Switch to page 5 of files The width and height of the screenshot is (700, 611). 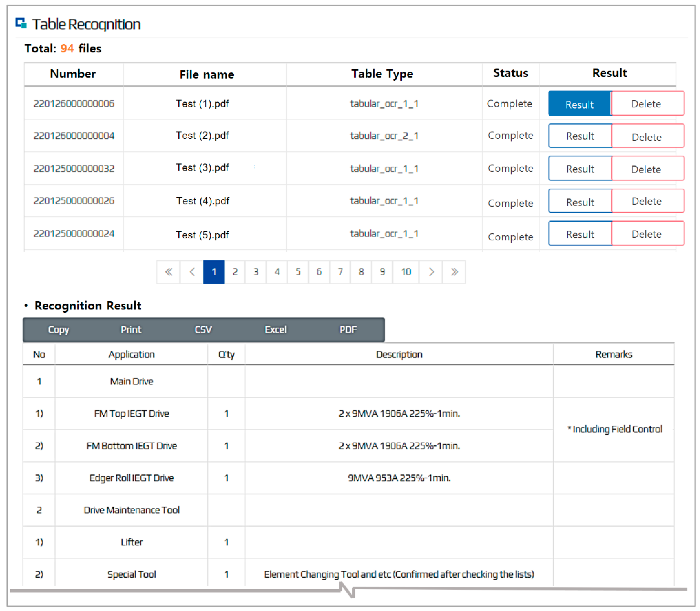point(298,272)
